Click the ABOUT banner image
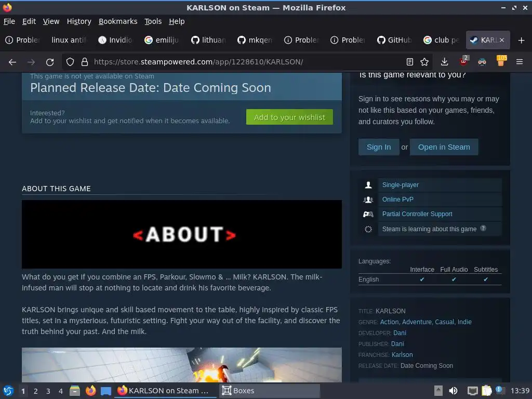Viewport: 532px width, 399px height. click(x=181, y=234)
